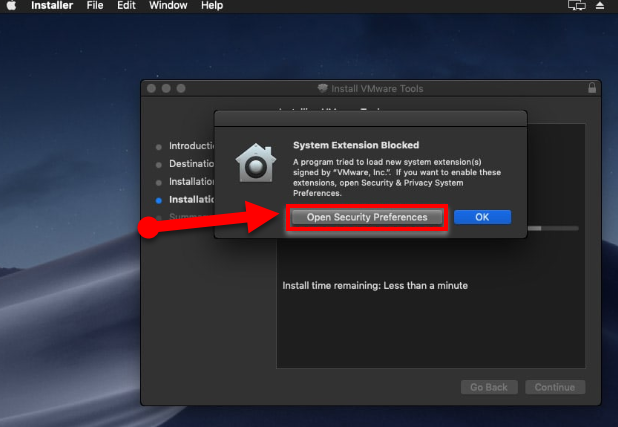Click the eject icon in menu bar
The width and height of the screenshot is (618, 427).
(600, 6)
